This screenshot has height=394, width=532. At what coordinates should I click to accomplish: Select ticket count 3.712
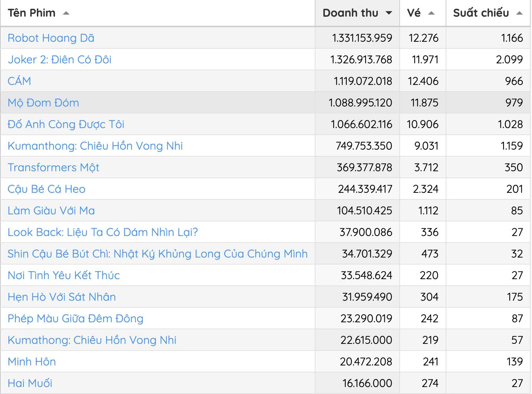427,167
